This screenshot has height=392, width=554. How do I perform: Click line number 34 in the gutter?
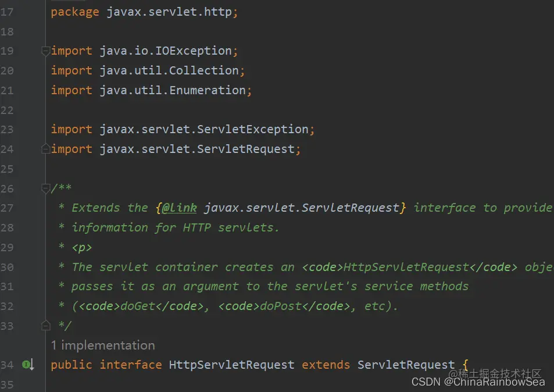point(7,365)
